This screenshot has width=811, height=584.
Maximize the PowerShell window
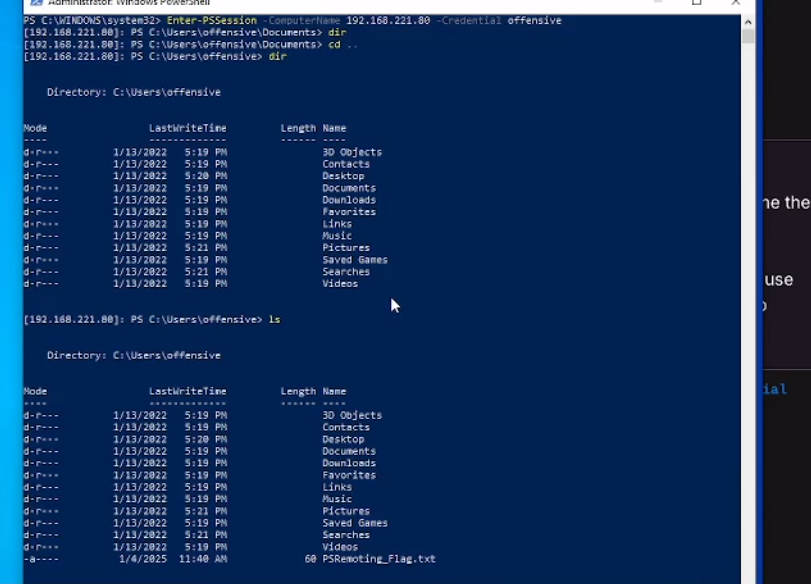coord(697,3)
